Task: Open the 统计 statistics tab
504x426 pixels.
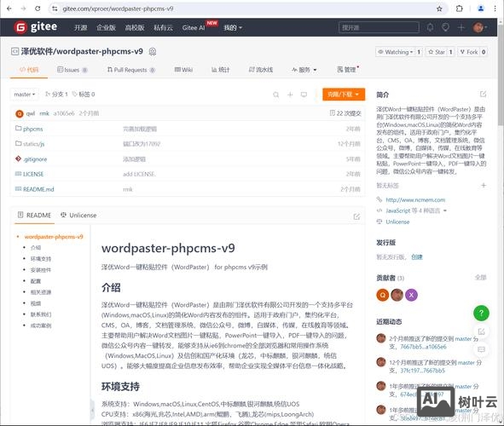Action: (221, 70)
